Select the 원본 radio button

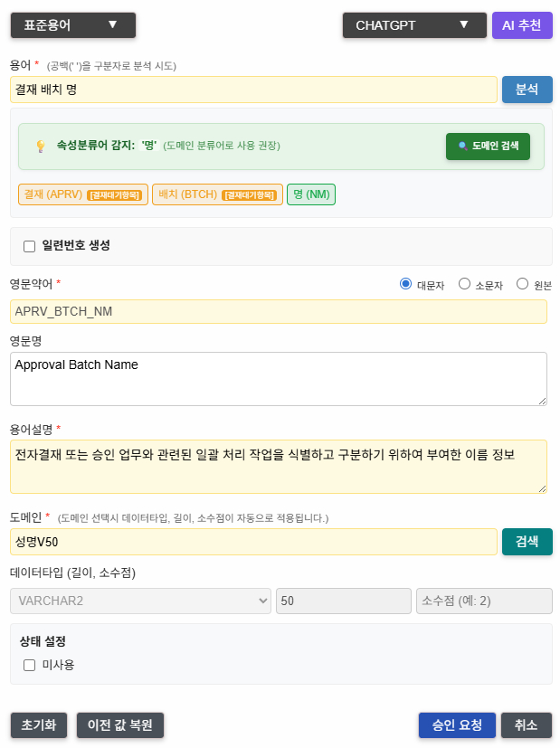[522, 284]
